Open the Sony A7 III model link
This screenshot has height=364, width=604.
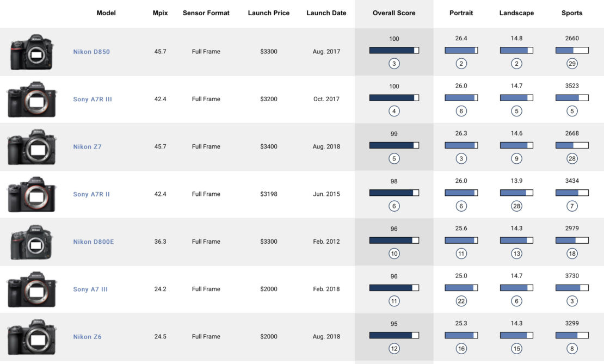click(x=90, y=289)
